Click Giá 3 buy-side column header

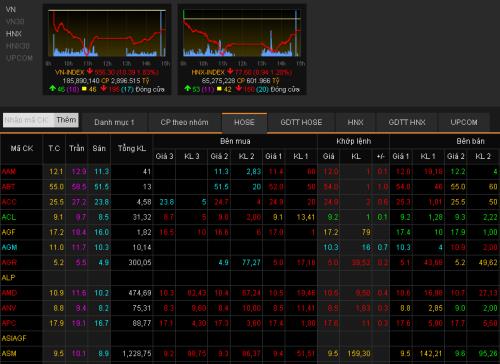pos(164,156)
